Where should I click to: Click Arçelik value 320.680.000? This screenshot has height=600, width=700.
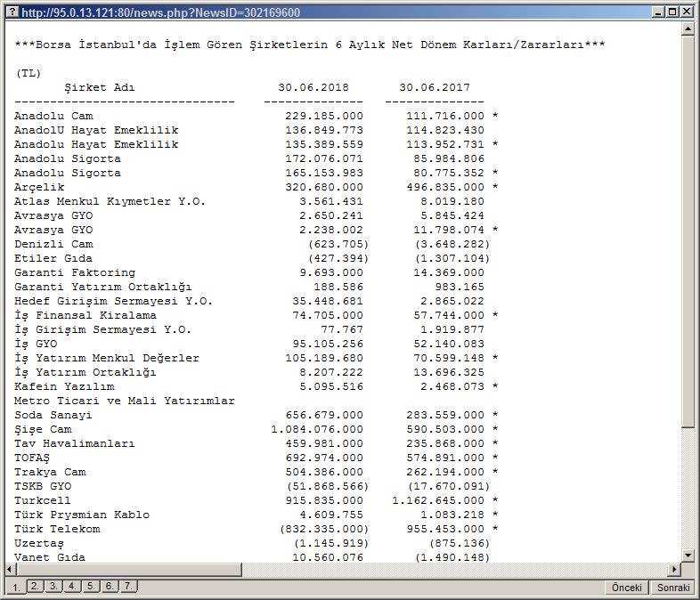point(324,187)
